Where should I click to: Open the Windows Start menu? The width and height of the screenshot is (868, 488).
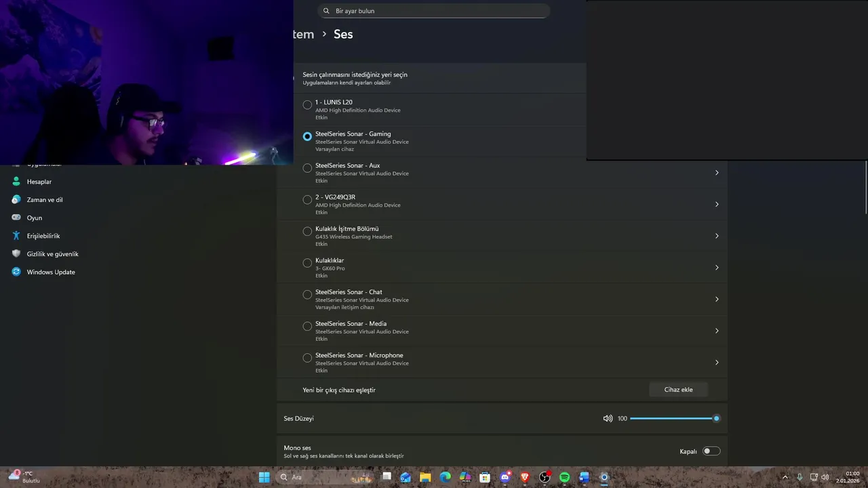pyautogui.click(x=264, y=477)
